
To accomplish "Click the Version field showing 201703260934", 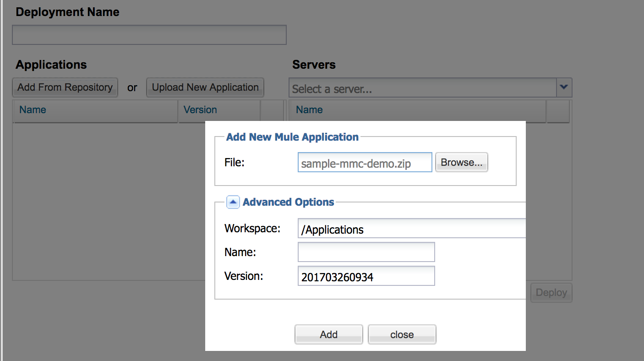I will 366,276.
